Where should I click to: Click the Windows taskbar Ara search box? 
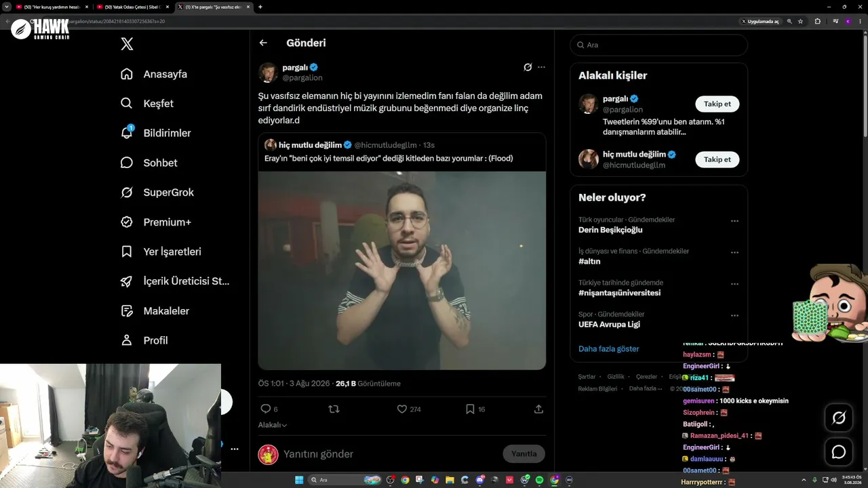tap(344, 480)
